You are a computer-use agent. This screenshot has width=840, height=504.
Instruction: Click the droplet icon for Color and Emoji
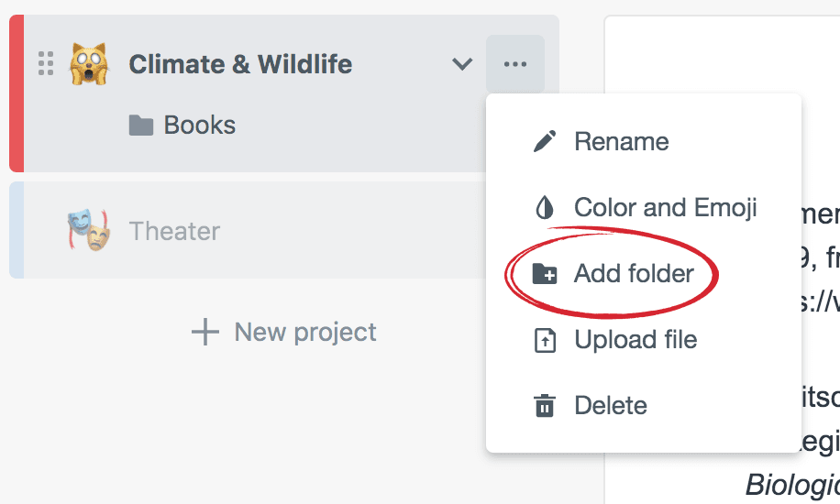coord(545,208)
